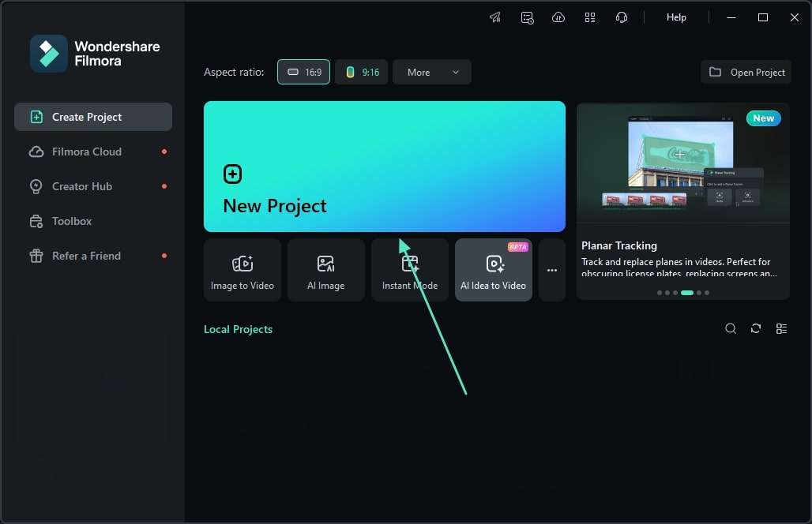Image resolution: width=812 pixels, height=524 pixels.
Task: Select the last carousel dot
Action: (707, 293)
